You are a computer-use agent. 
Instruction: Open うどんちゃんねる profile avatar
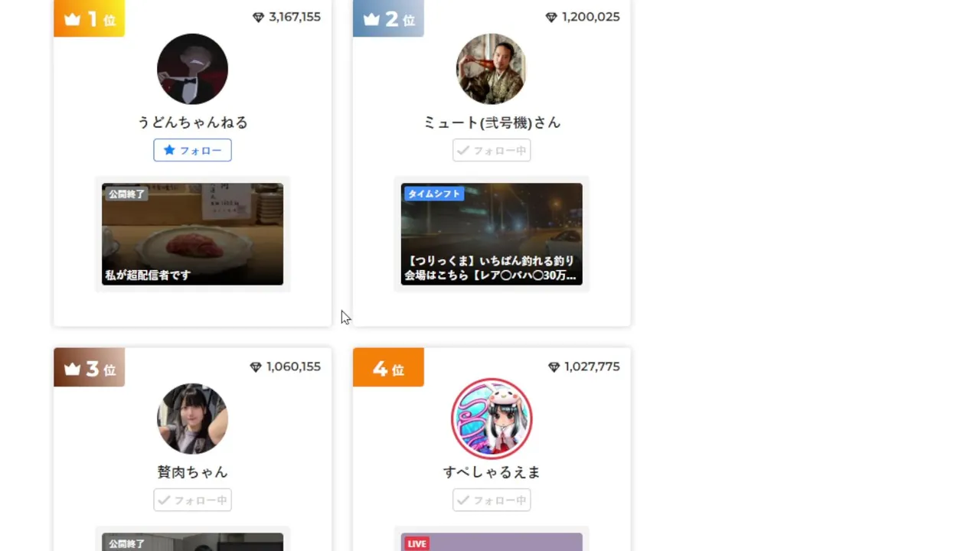(192, 69)
